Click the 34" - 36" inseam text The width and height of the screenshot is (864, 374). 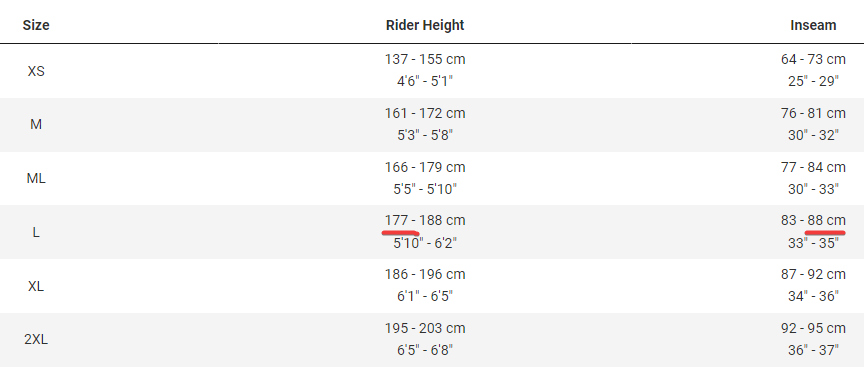click(x=813, y=296)
